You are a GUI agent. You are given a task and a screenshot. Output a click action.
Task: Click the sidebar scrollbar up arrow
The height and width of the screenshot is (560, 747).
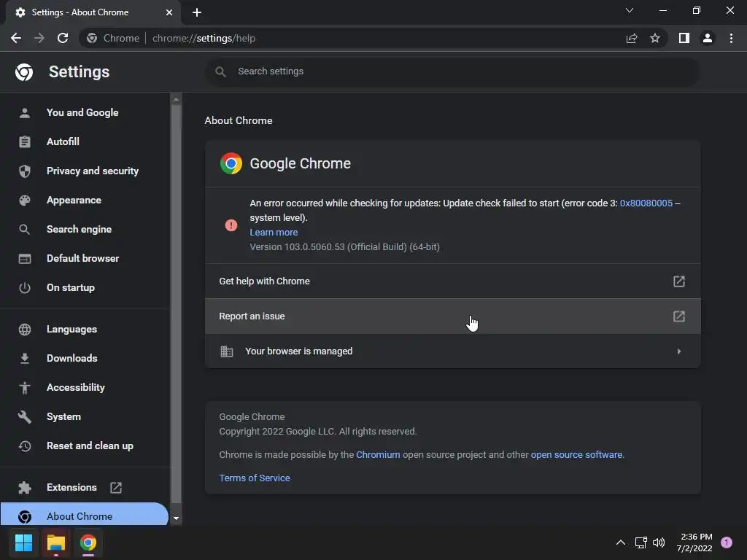click(x=177, y=99)
